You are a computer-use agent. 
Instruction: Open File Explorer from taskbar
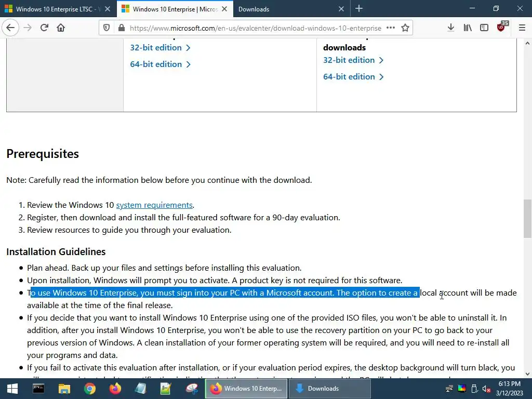point(64,389)
